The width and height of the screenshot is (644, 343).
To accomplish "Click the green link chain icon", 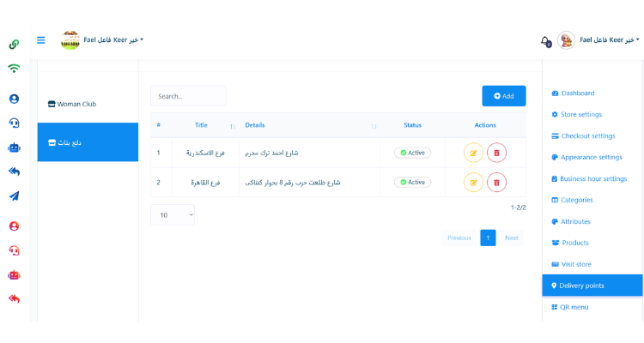I will point(14,44).
